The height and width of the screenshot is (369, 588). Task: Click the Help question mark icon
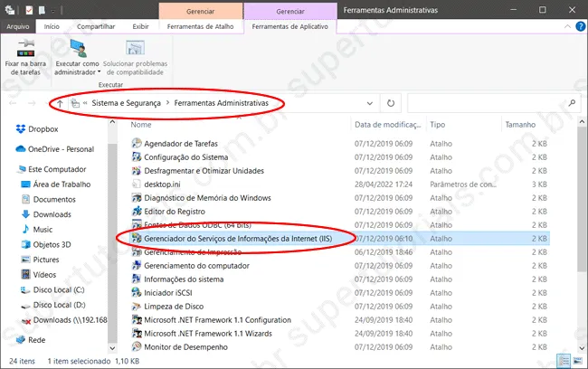[581, 26]
